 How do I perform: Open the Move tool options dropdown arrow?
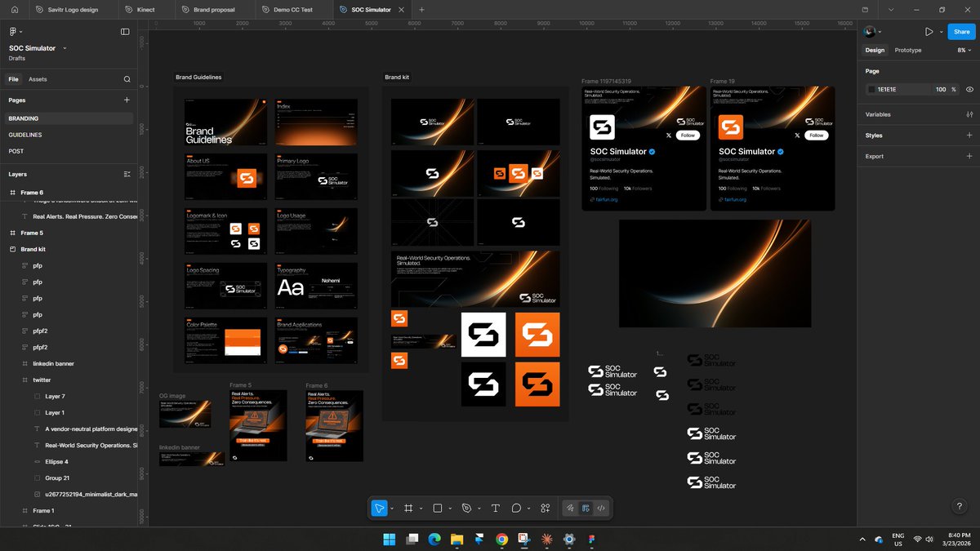coord(392,509)
